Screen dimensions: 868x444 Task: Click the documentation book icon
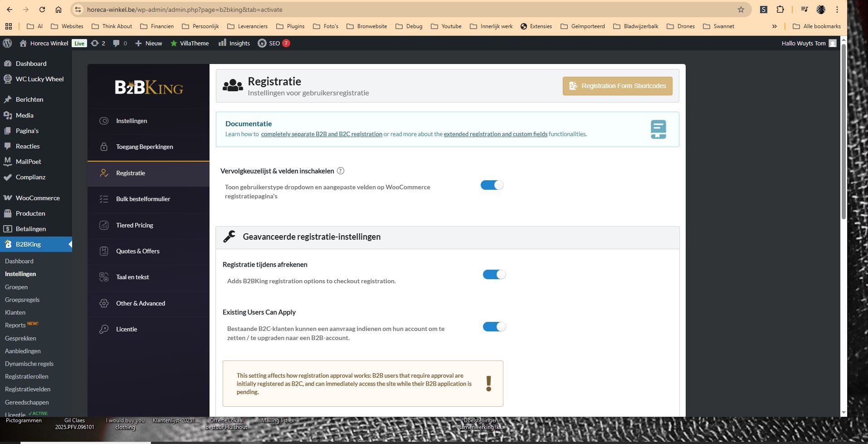658,129
